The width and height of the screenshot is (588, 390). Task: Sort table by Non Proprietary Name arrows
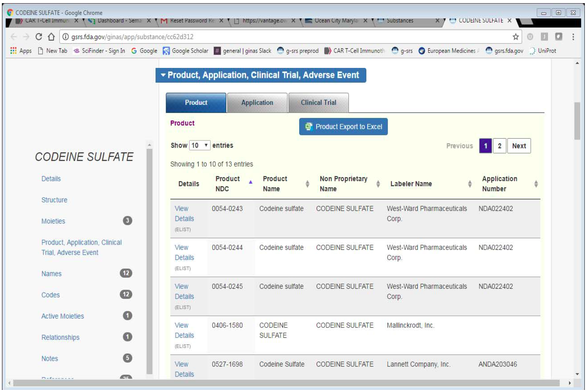click(378, 184)
